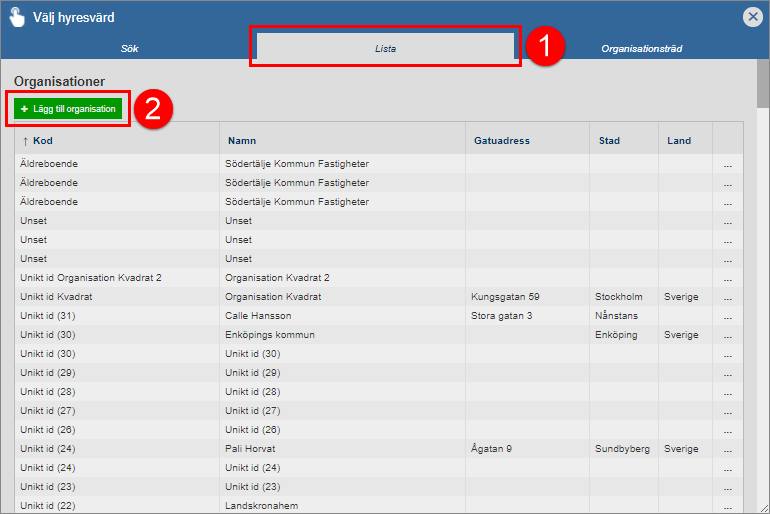Open the ellipsis menu for Landskronahem
Screen dimensions: 770x514
pos(728,506)
